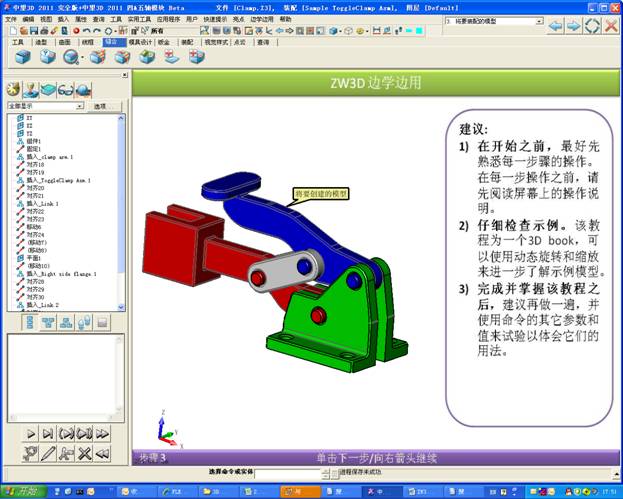Open the 插入 menu
The height and width of the screenshot is (499, 623).
(x=63, y=19)
